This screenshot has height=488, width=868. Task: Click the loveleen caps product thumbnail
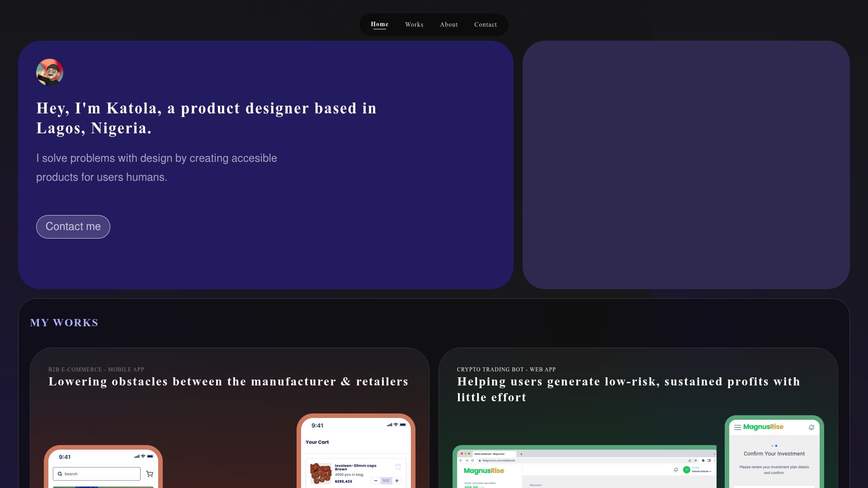tap(321, 473)
